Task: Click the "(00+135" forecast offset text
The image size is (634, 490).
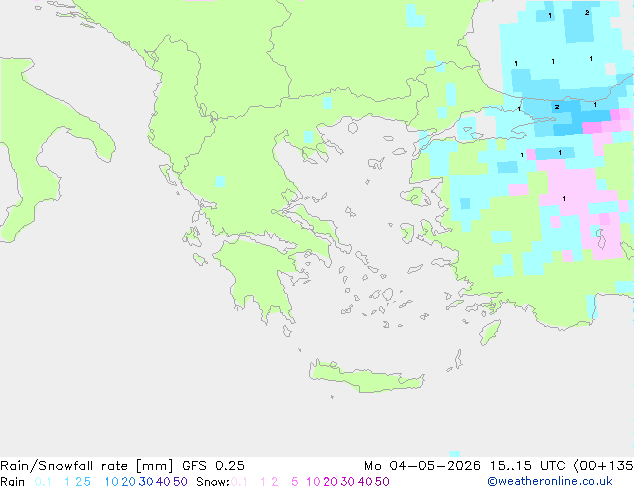Action: pyautogui.click(x=603, y=466)
